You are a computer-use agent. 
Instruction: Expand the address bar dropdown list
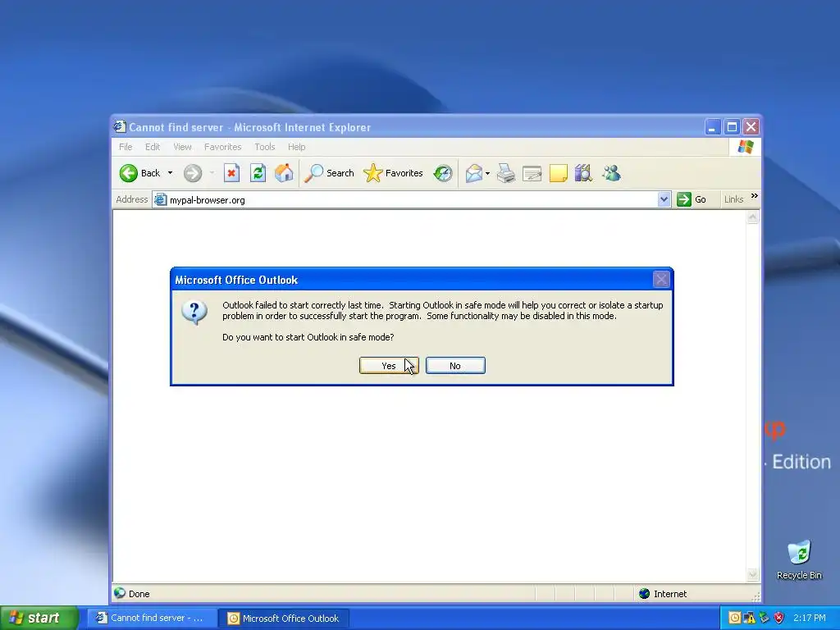tap(664, 199)
